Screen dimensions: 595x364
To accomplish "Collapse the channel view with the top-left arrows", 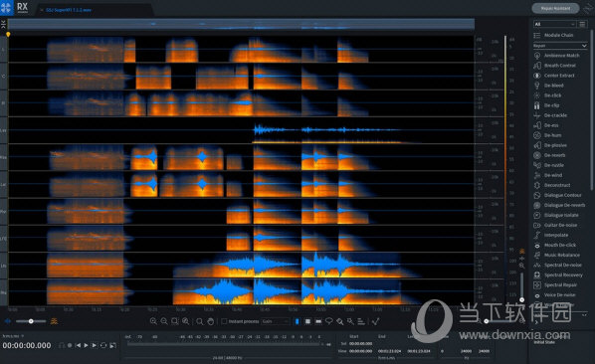I will (3, 24).
